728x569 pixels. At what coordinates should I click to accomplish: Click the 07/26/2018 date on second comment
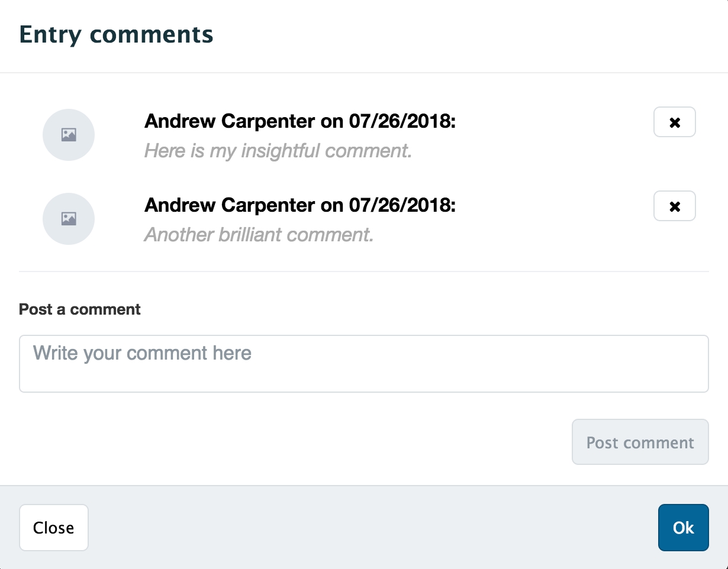tap(400, 205)
